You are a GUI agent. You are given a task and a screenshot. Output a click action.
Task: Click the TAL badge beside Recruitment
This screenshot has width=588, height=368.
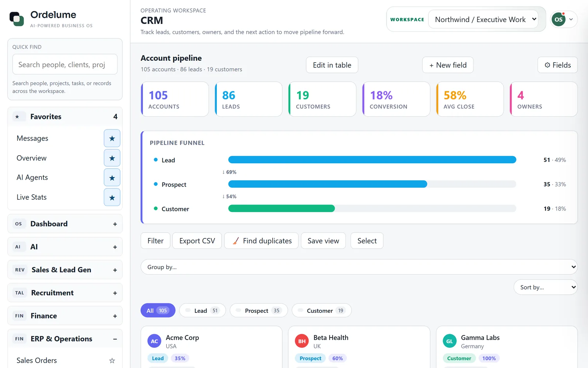(x=19, y=293)
